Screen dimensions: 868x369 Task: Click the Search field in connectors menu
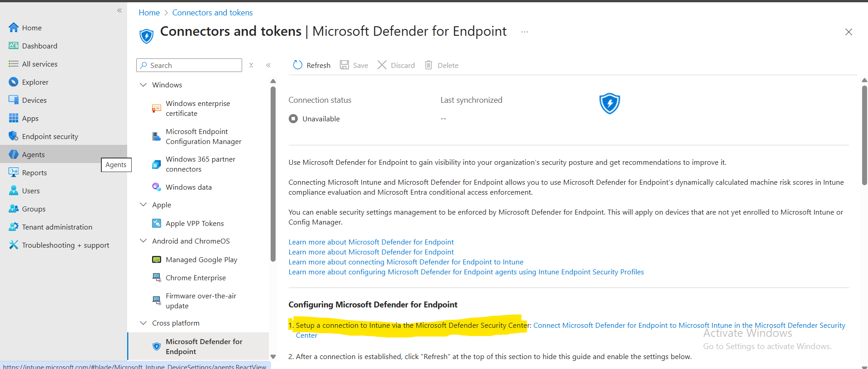[x=189, y=65]
